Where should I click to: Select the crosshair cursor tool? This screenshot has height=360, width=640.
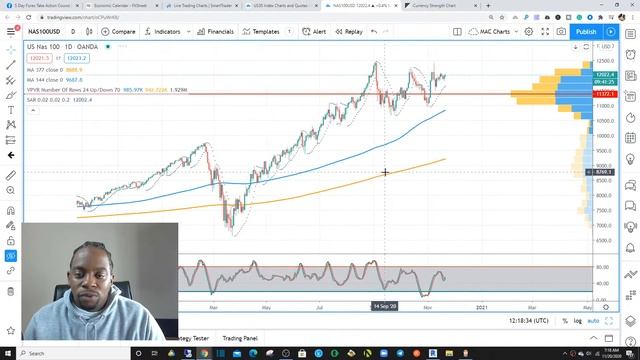(x=11, y=50)
